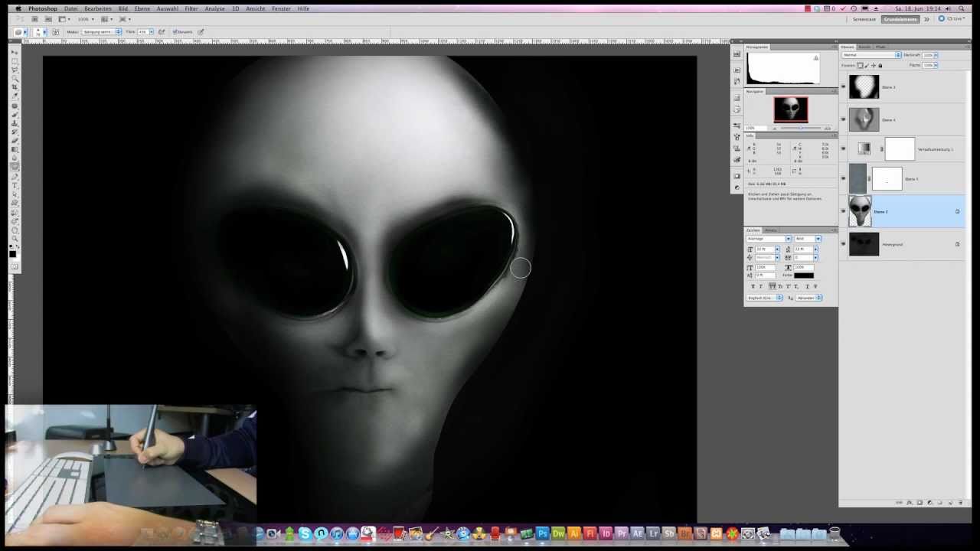
Task: Hide the Ebene 3 layer
Action: click(844, 87)
